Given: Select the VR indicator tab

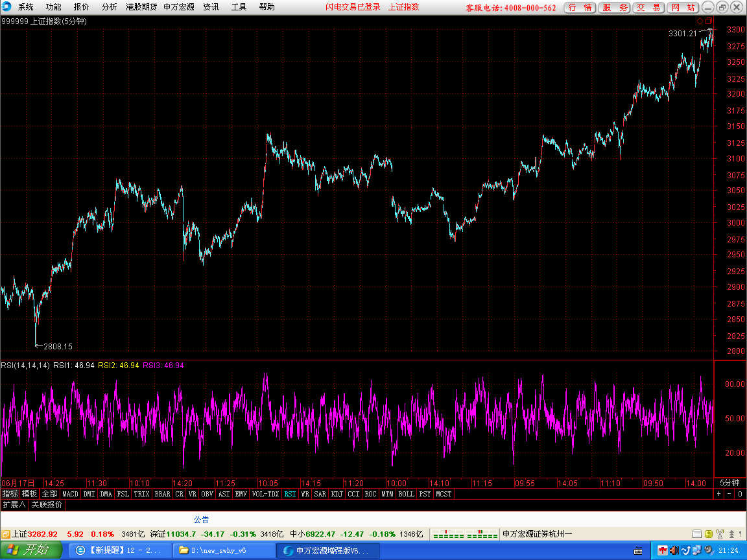Looking at the screenshot, I should pyautogui.click(x=193, y=494).
